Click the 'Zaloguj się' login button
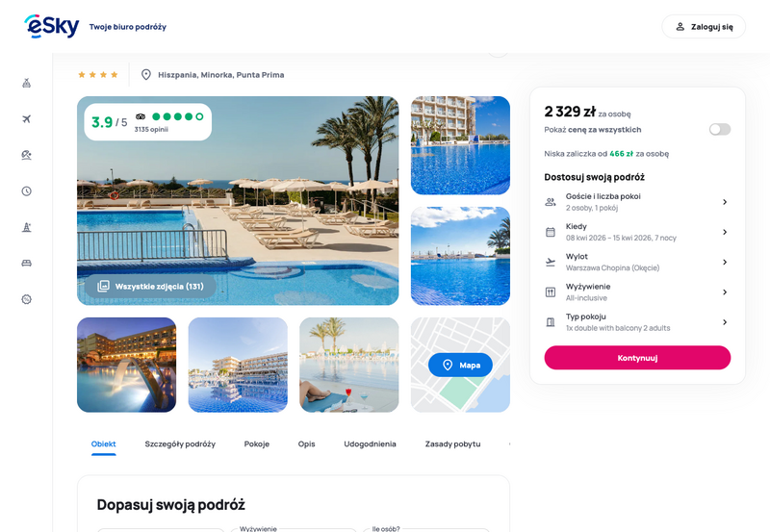Image resolution: width=770 pixels, height=532 pixels. click(x=704, y=27)
